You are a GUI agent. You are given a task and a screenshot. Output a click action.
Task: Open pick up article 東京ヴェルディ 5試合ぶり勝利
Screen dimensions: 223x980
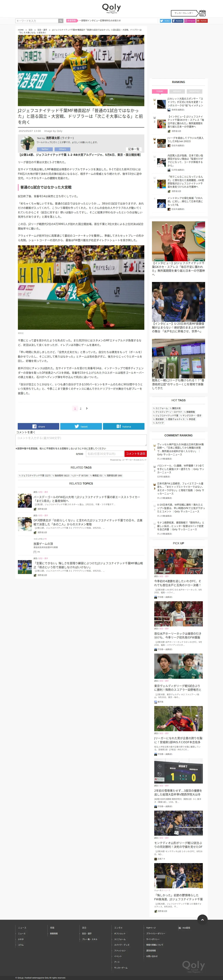click(x=178, y=688)
